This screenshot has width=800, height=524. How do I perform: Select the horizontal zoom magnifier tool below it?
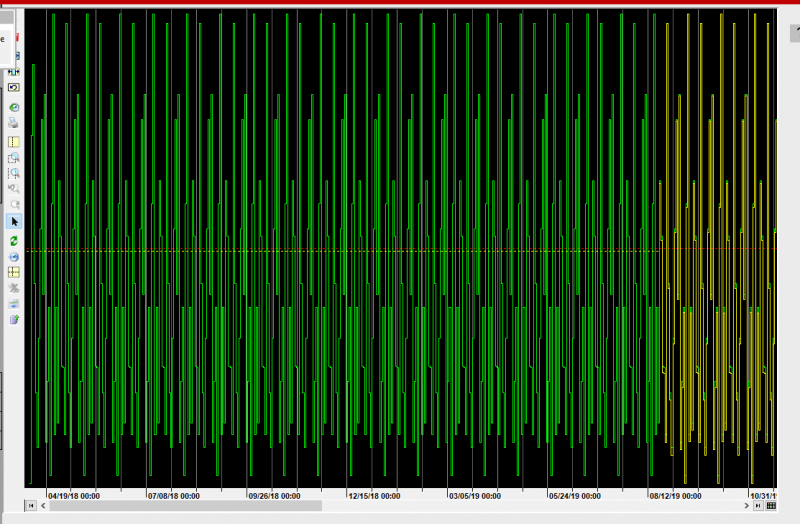click(14, 173)
